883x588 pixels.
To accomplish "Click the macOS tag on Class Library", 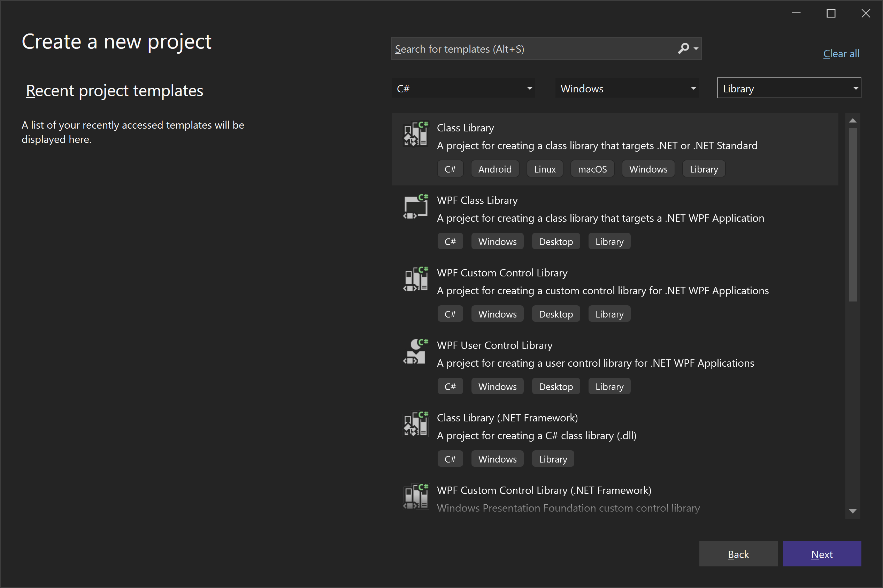I will click(592, 169).
